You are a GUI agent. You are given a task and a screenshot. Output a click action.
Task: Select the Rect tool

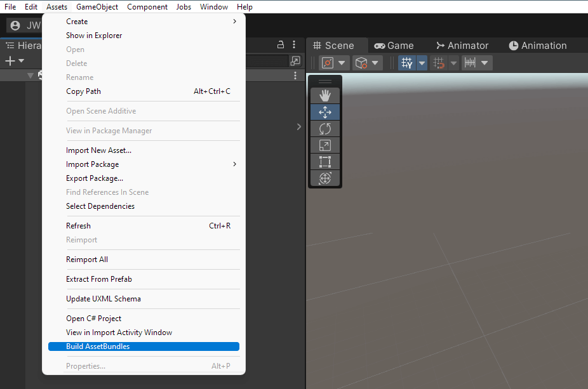324,162
